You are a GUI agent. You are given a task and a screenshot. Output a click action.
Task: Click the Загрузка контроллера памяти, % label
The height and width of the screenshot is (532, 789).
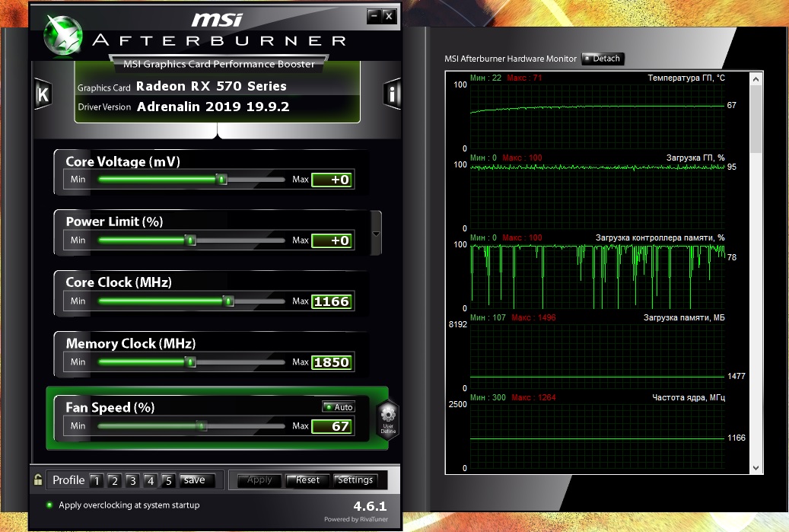tap(660, 237)
